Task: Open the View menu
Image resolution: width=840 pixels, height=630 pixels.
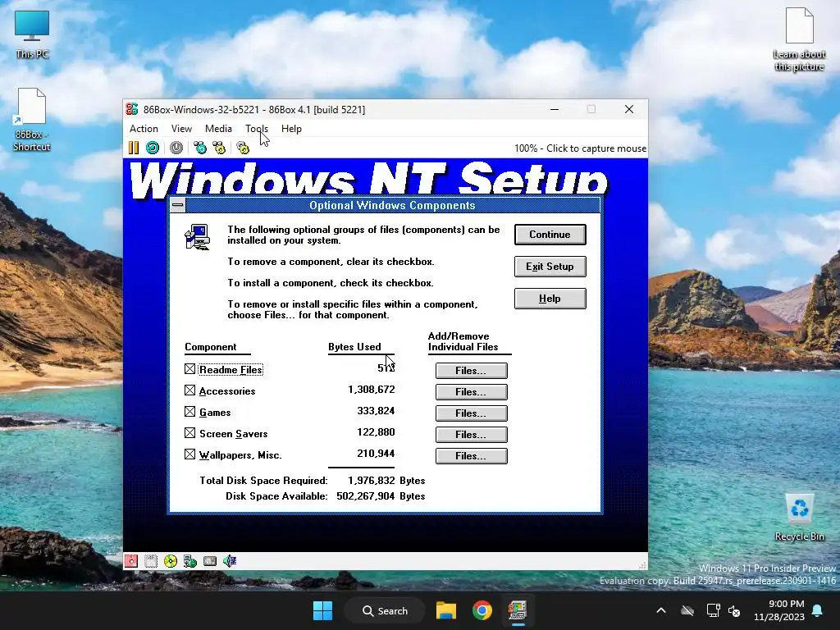Action: (181, 129)
